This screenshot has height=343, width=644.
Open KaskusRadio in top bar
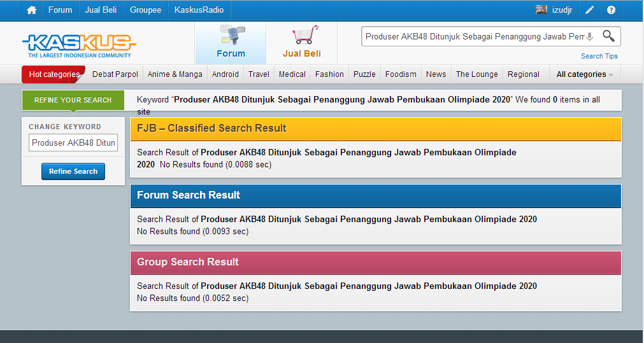click(199, 10)
